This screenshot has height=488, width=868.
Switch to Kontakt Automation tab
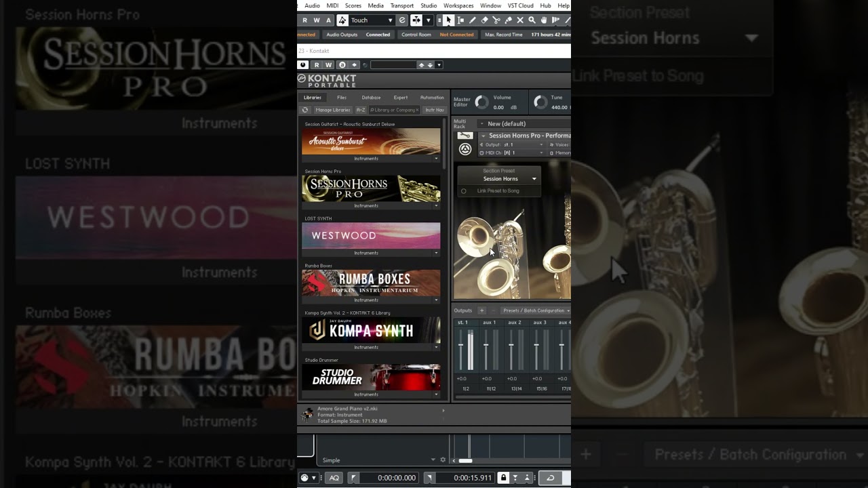click(432, 98)
